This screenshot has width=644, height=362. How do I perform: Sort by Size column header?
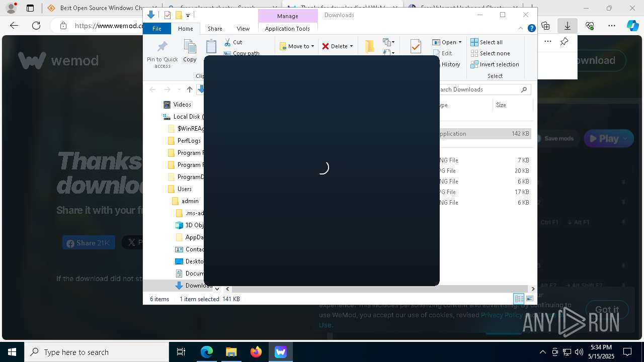[x=512, y=105]
